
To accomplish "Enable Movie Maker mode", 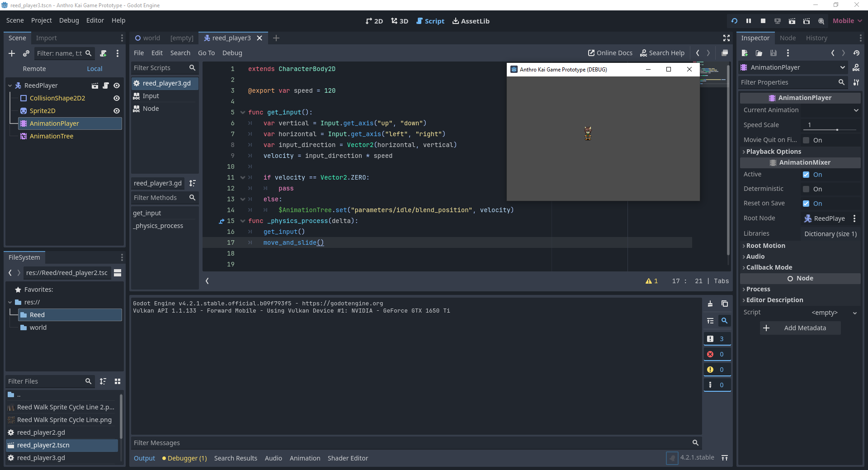I will [821, 21].
